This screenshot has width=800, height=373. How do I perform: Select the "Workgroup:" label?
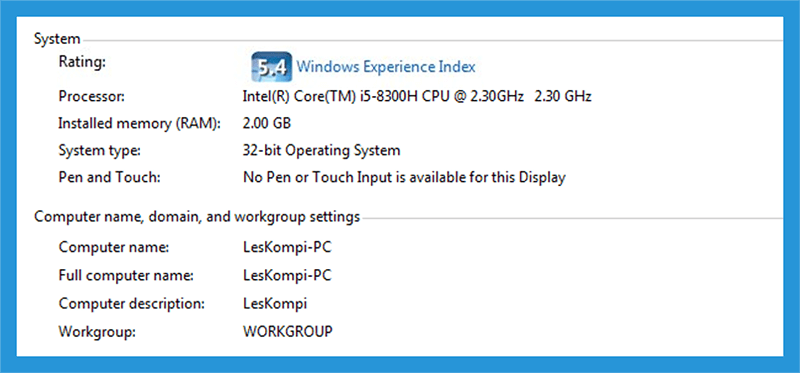tap(97, 332)
